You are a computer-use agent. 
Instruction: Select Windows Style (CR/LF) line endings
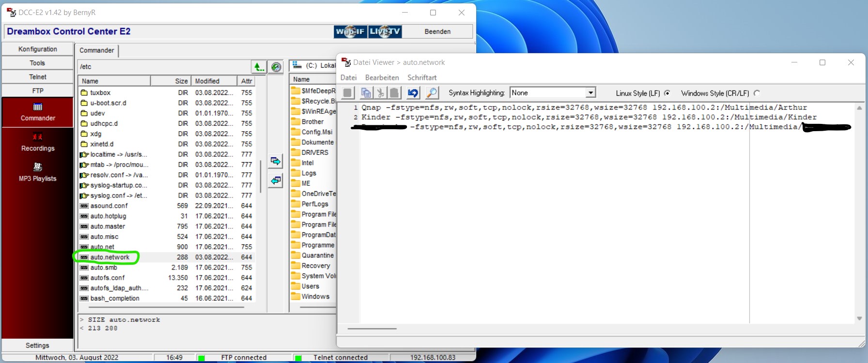click(x=757, y=93)
